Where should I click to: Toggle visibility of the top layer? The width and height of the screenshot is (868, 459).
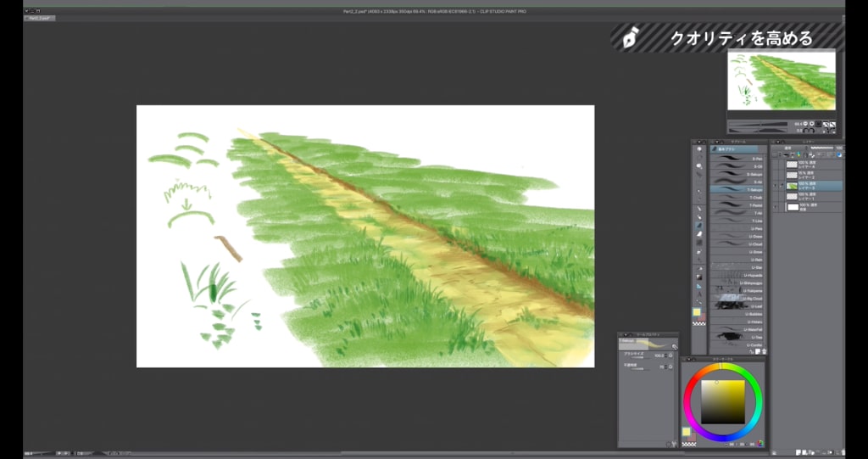pos(776,163)
